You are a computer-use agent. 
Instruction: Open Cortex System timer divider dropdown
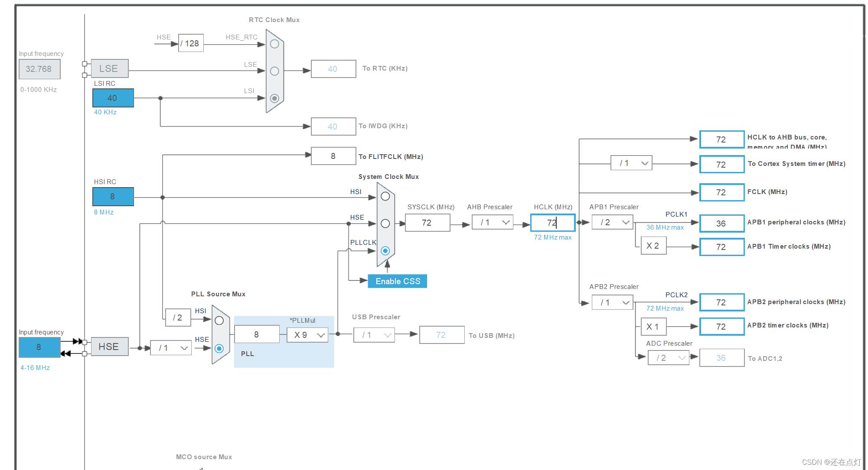click(x=632, y=163)
